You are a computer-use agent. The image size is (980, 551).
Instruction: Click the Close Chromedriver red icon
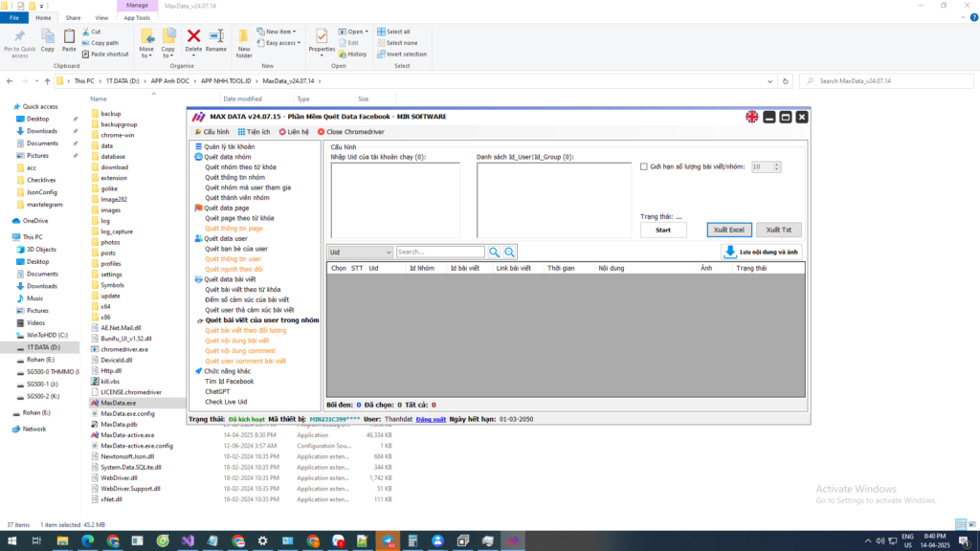point(322,132)
